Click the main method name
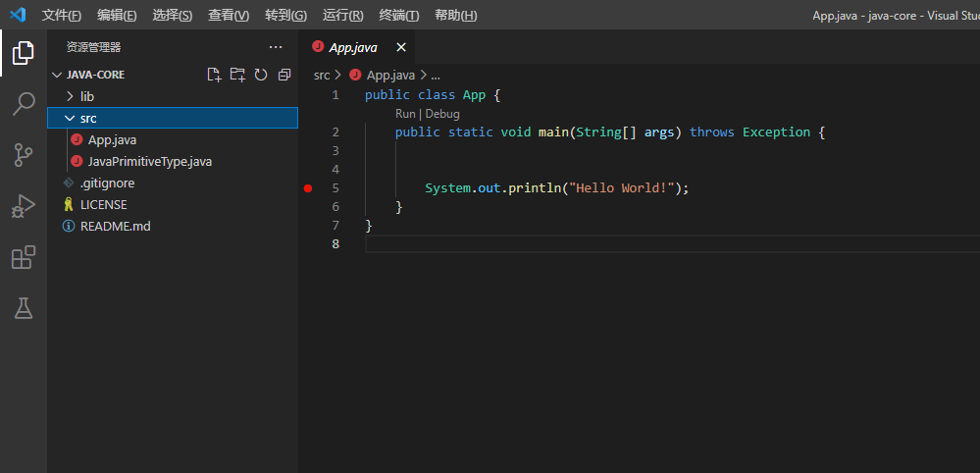 [x=553, y=132]
